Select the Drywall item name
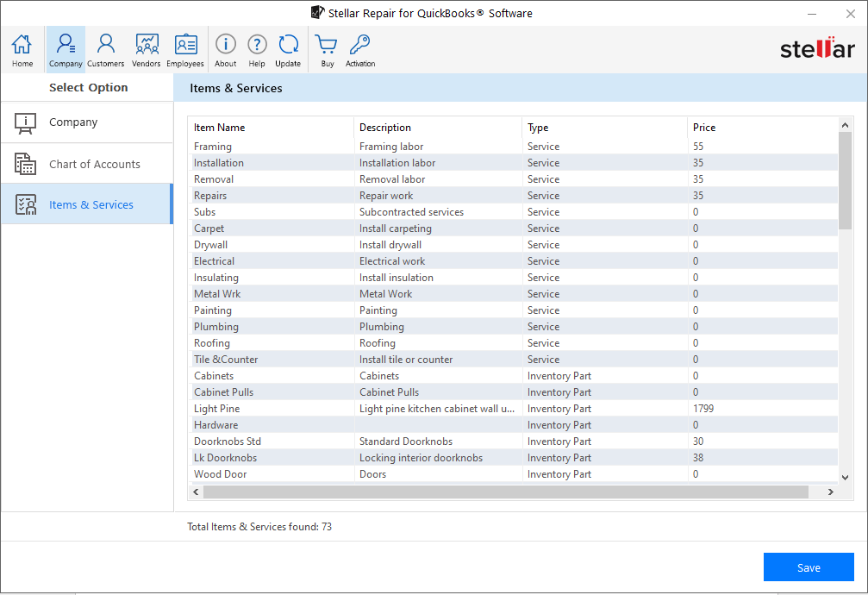This screenshot has height=595, width=868. [210, 245]
